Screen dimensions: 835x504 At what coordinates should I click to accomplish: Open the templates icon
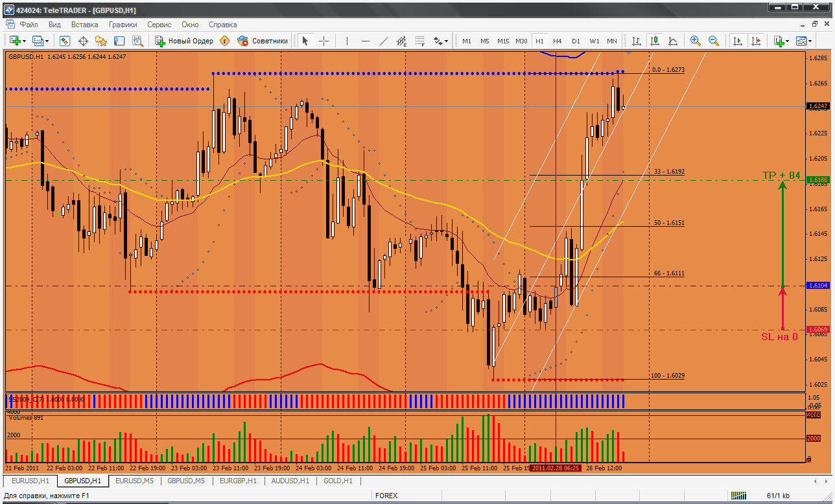(x=802, y=41)
